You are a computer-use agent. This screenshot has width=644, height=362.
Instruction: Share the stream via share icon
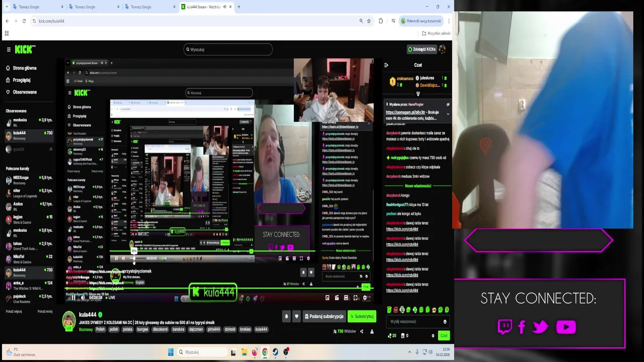pos(361,331)
